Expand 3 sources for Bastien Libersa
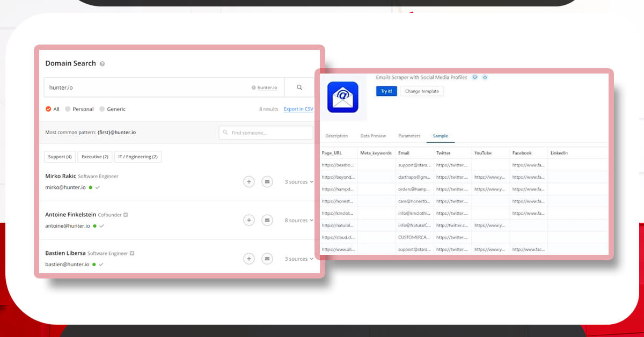This screenshot has height=337, width=644. (299, 259)
